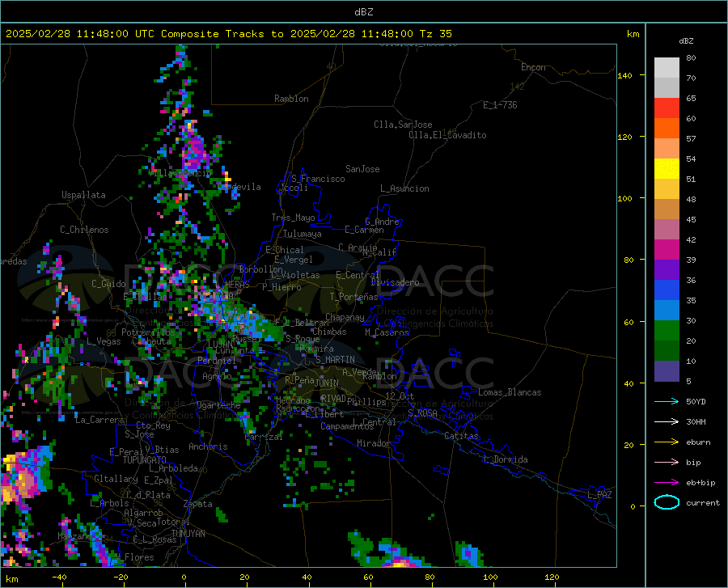Click the 'L_Asuncion' map label
Image resolution: width=728 pixels, height=588 pixels.
coord(404,188)
